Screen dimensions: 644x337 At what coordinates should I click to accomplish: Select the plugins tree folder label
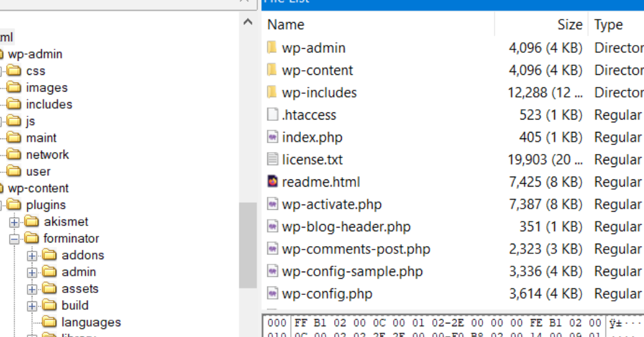[46, 205]
